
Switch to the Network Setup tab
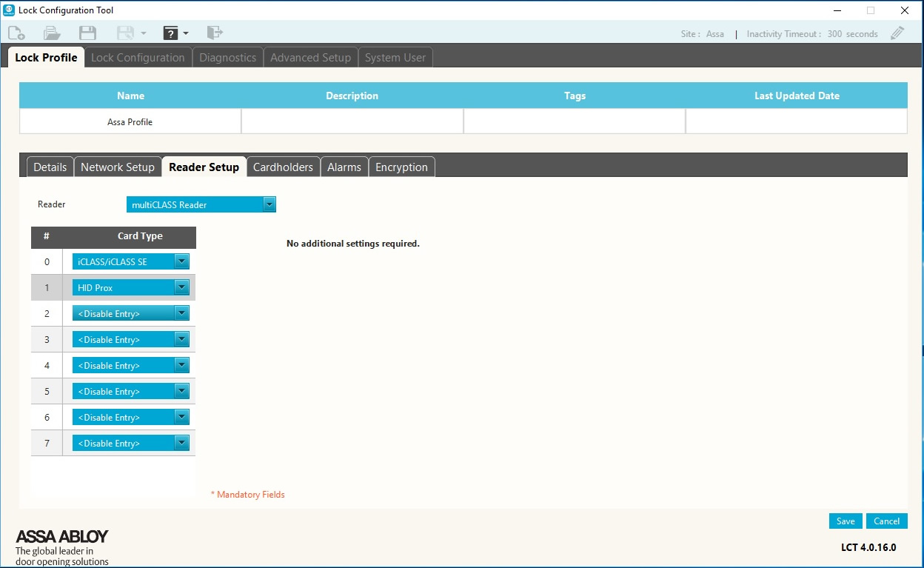click(118, 167)
